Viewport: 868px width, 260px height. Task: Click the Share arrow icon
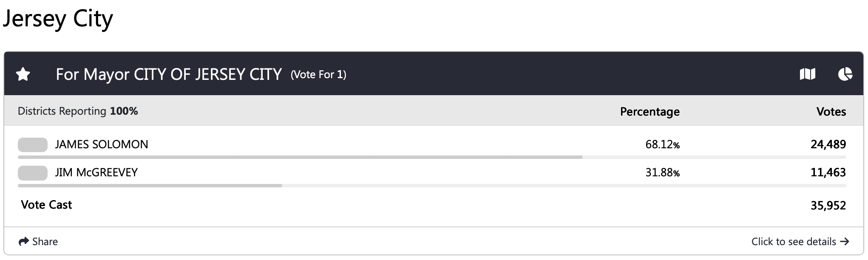click(x=23, y=242)
